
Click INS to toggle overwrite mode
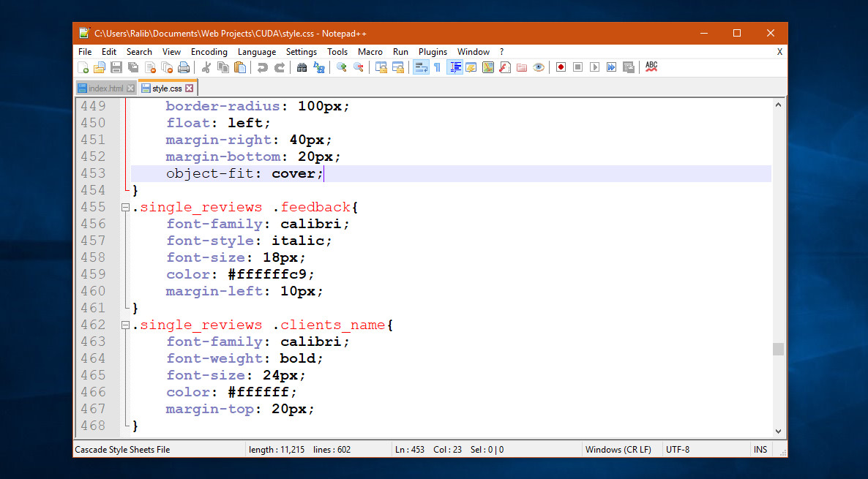pyautogui.click(x=760, y=450)
